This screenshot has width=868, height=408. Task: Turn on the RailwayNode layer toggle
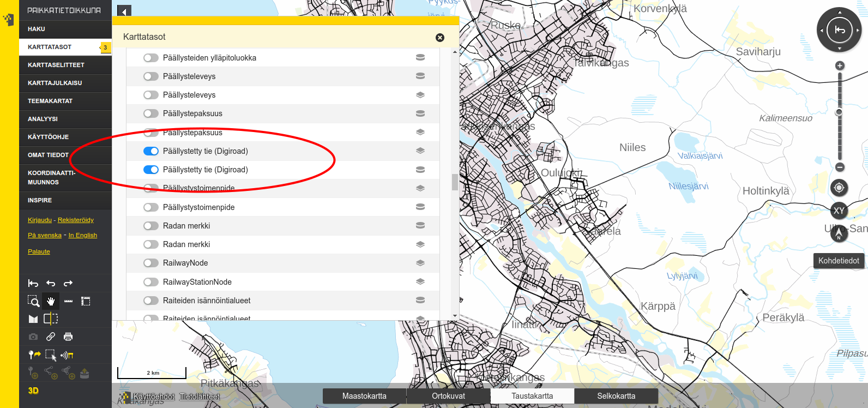tap(151, 263)
